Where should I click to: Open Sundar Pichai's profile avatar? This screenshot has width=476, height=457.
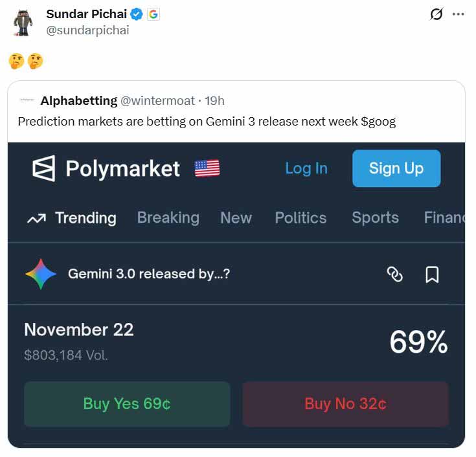coord(23,23)
